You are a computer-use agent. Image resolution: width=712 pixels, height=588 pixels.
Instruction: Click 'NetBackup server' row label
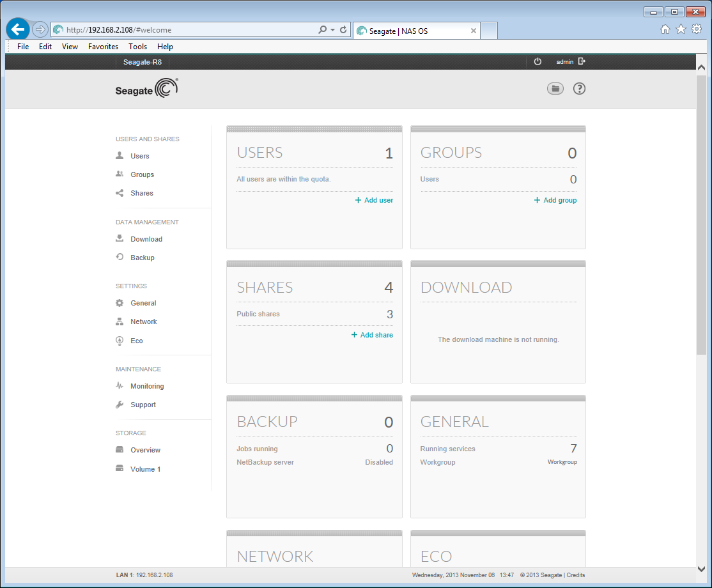(265, 462)
